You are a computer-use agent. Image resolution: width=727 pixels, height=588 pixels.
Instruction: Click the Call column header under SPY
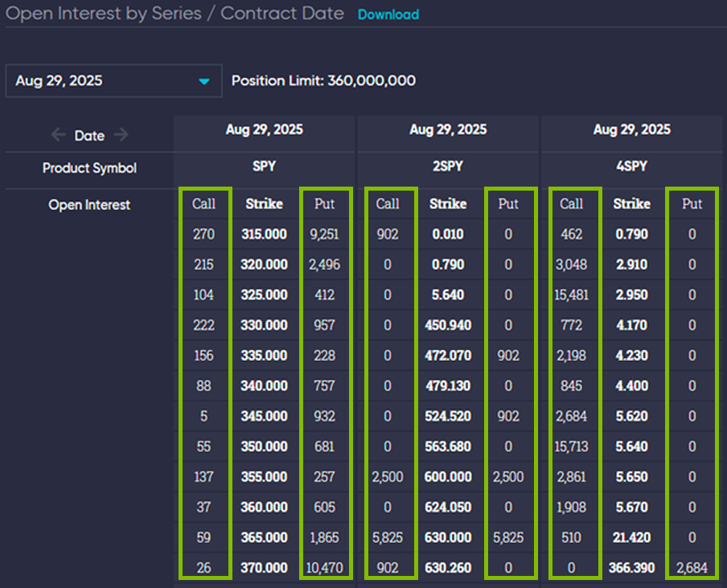pos(203,204)
